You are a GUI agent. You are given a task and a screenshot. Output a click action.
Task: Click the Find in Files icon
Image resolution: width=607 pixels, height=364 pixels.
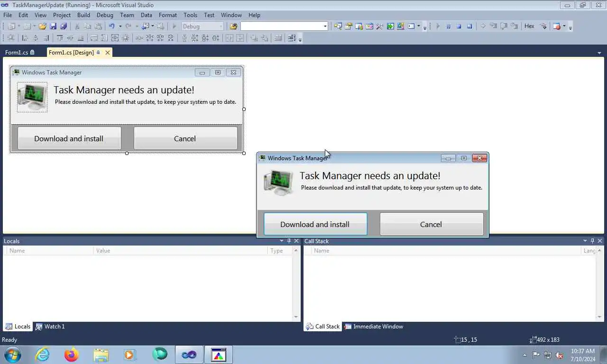(x=233, y=27)
